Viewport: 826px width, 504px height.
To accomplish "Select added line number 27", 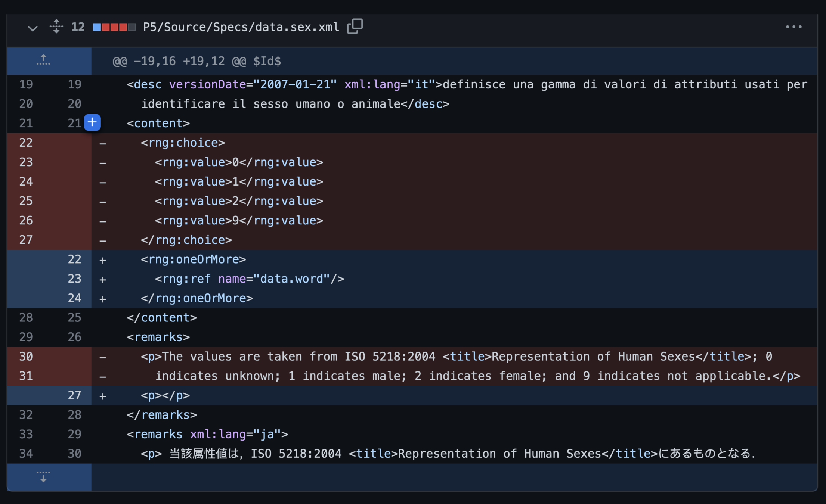I will point(74,395).
